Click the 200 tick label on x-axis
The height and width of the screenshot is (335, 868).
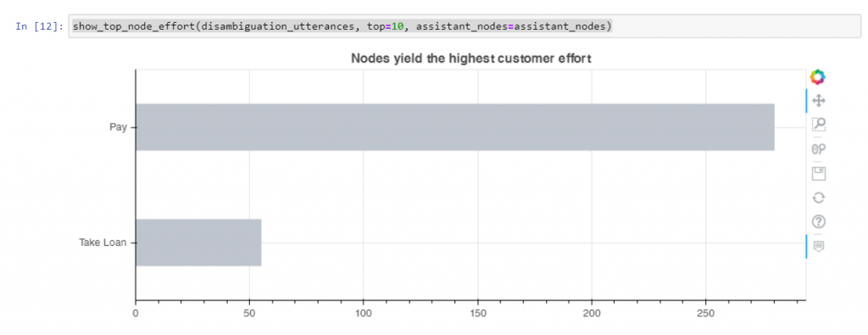(592, 313)
